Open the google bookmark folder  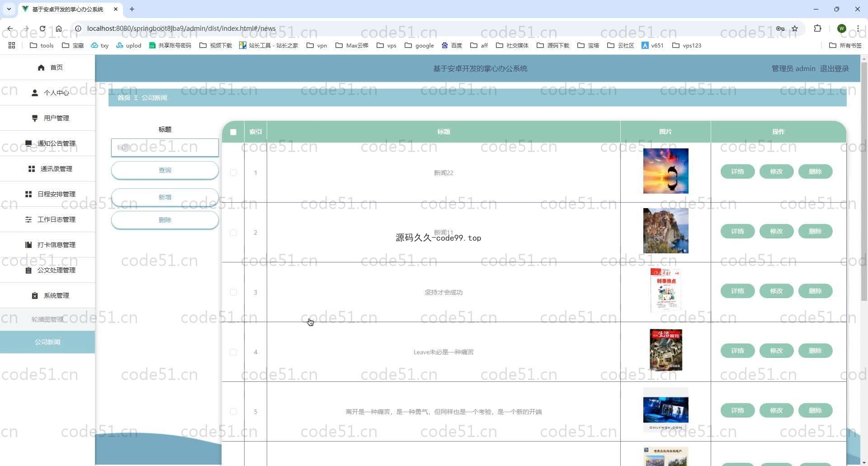tap(419, 45)
